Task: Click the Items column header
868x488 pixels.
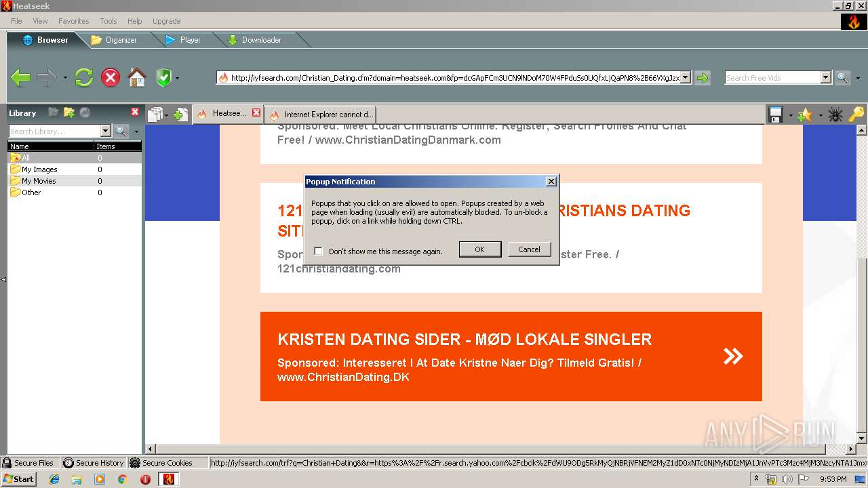Action: 118,146
